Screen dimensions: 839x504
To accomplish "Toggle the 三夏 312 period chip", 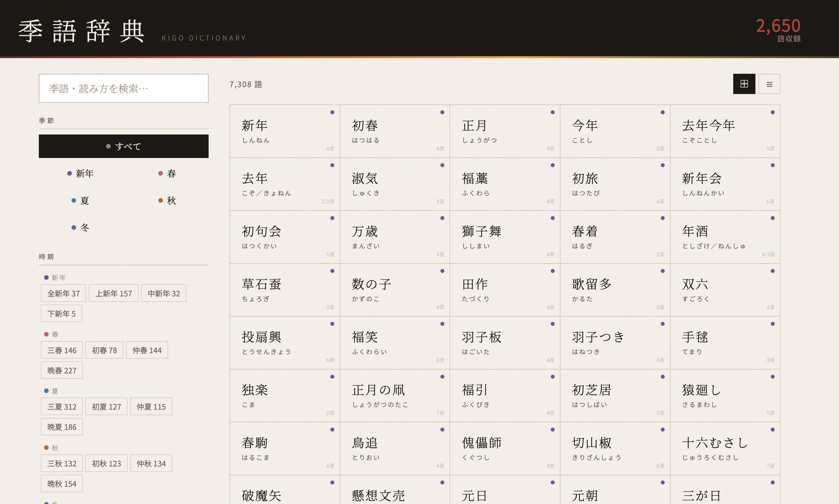I will click(x=61, y=406).
